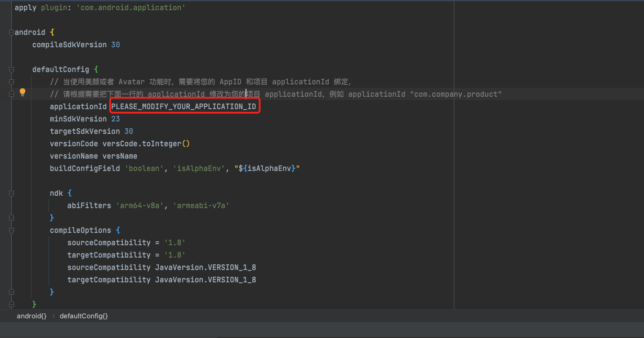This screenshot has width=644, height=338.
Task: Collapse the defaultConfig block in gutter
Action: coord(11,70)
